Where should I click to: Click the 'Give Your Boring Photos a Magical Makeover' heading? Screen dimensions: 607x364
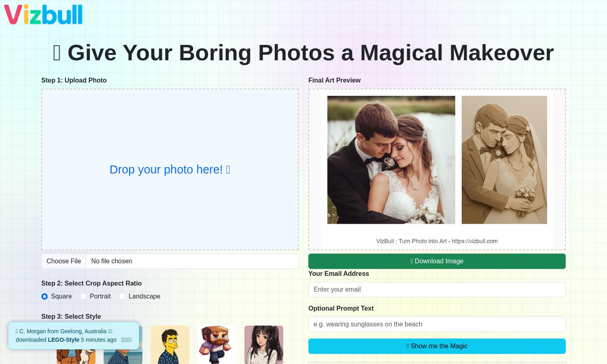(303, 53)
